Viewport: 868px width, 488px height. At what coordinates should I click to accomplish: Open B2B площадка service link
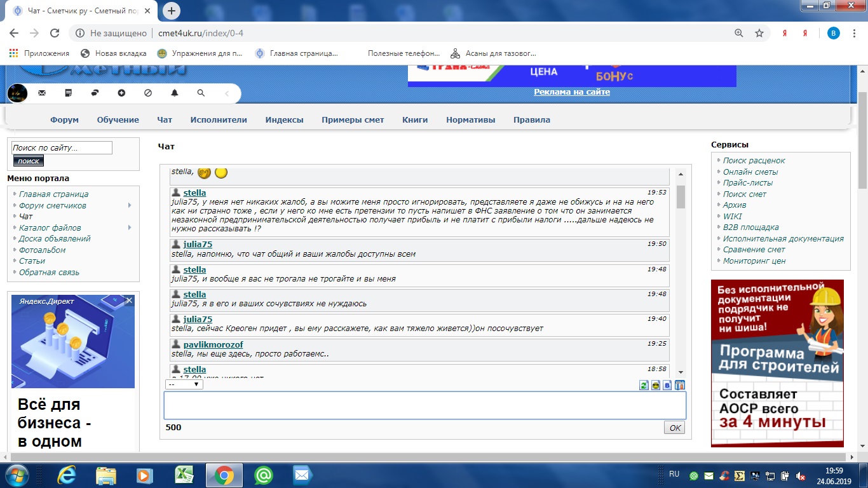click(x=751, y=227)
